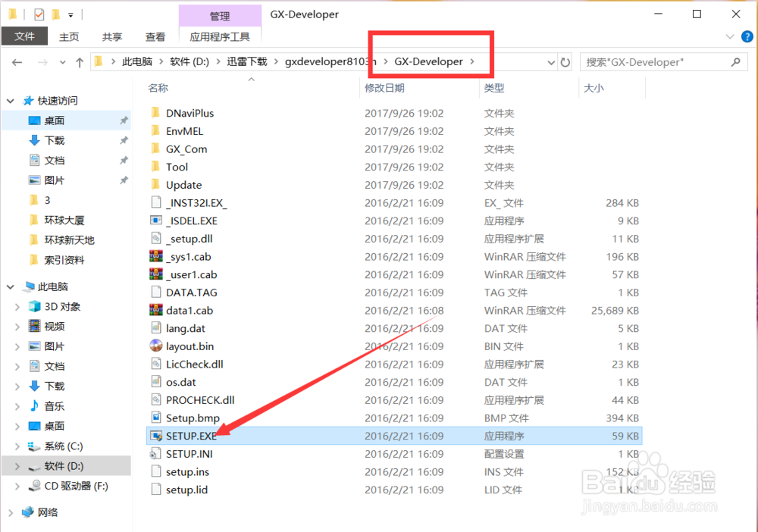The height and width of the screenshot is (532, 758).
Task: Open the Tool folder row
Action: click(394, 167)
